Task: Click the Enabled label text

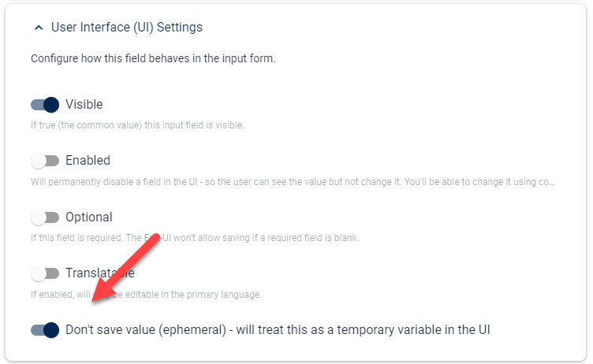Action: pyautogui.click(x=88, y=160)
